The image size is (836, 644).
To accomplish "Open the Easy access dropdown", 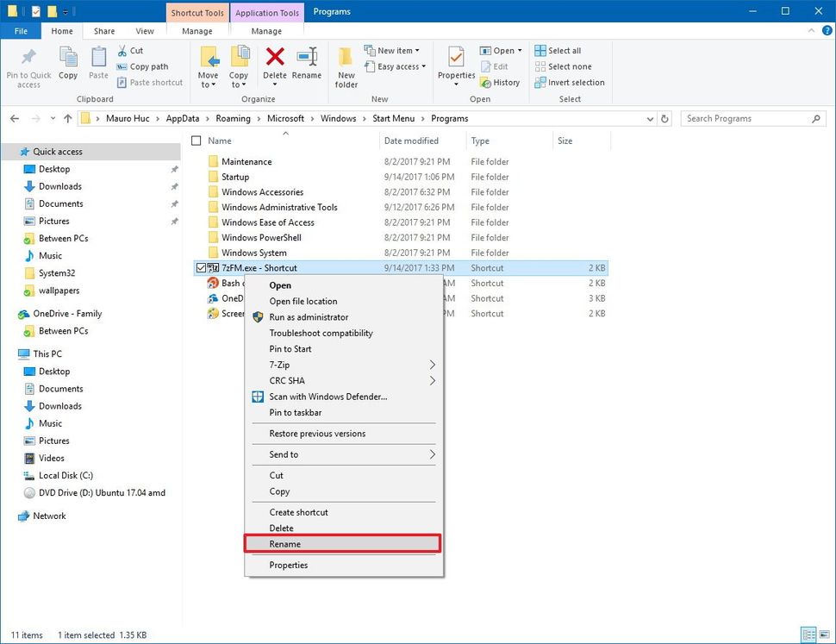I will 395,66.
